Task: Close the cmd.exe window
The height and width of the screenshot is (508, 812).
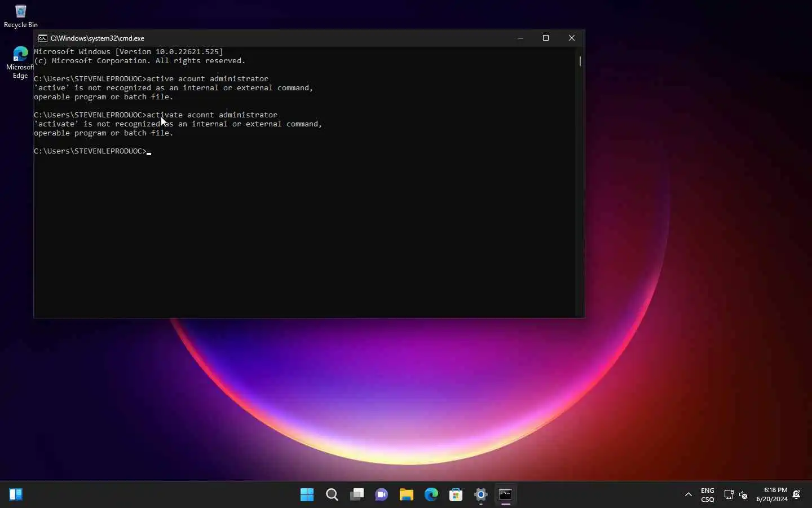Action: (572, 38)
